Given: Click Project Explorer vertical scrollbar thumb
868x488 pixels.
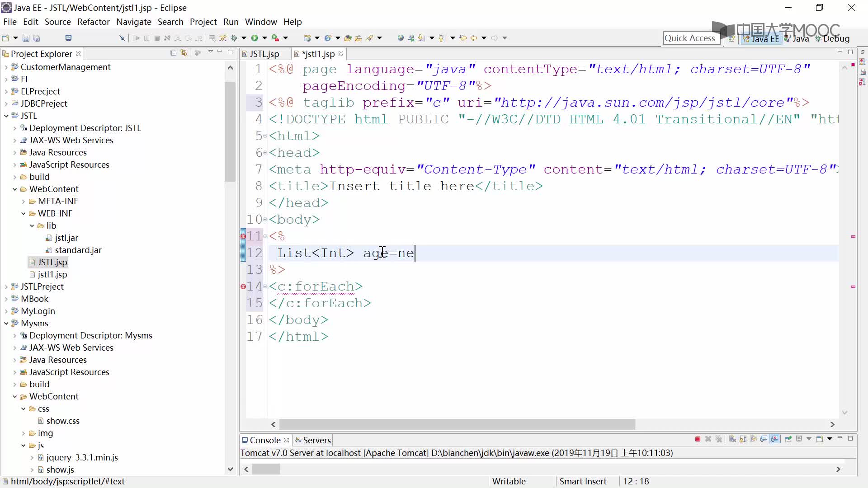Looking at the screenshot, I should pos(230,131).
